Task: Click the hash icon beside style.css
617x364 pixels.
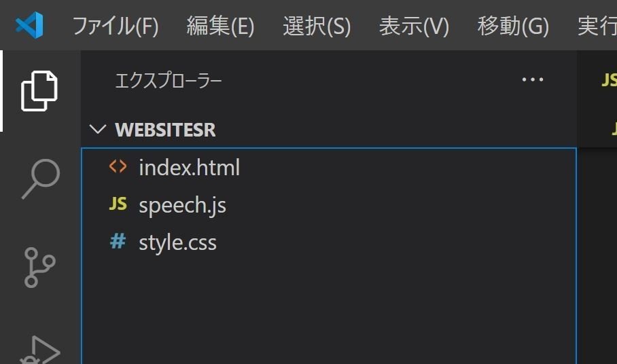Action: pyautogui.click(x=118, y=242)
